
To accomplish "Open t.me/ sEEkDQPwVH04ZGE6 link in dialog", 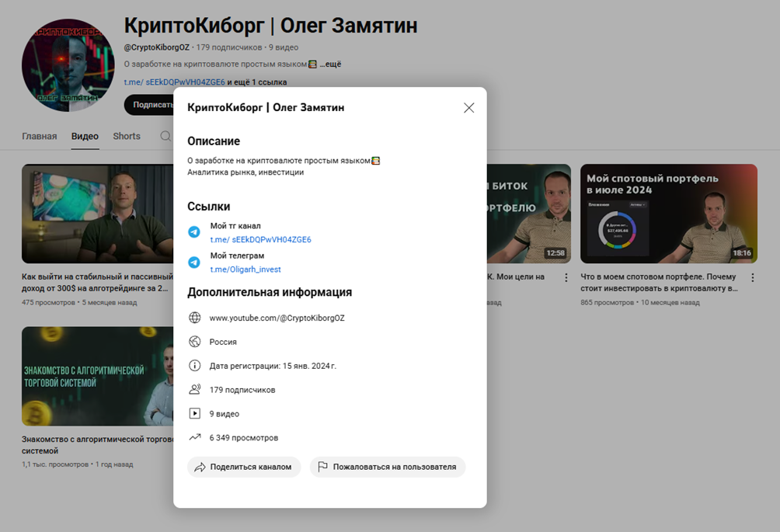I will tap(261, 240).
